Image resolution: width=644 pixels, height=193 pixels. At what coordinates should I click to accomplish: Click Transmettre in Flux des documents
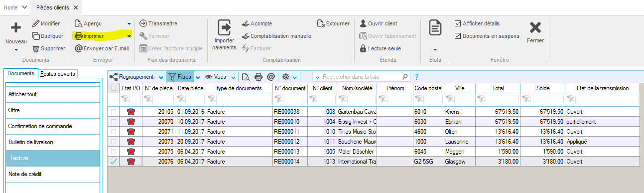click(158, 23)
